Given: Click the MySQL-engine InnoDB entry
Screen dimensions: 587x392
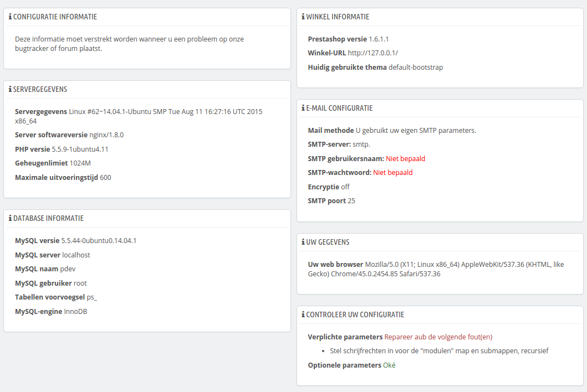Looking at the screenshot, I should point(51,312).
